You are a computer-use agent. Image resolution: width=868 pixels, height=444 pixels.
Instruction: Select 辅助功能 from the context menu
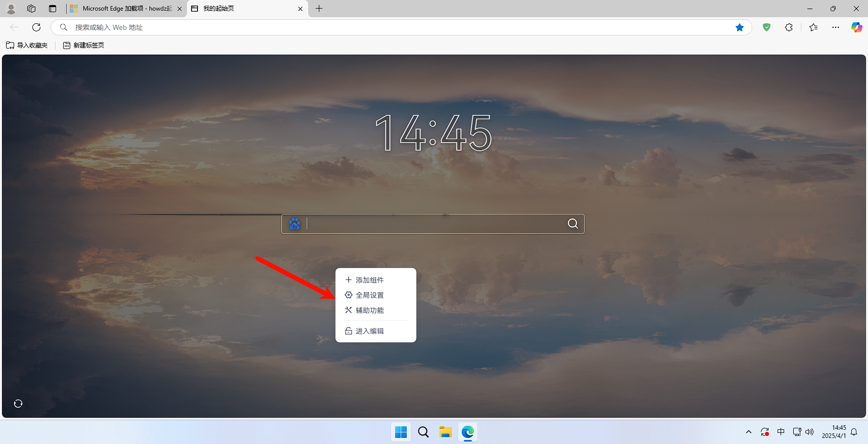point(375,310)
